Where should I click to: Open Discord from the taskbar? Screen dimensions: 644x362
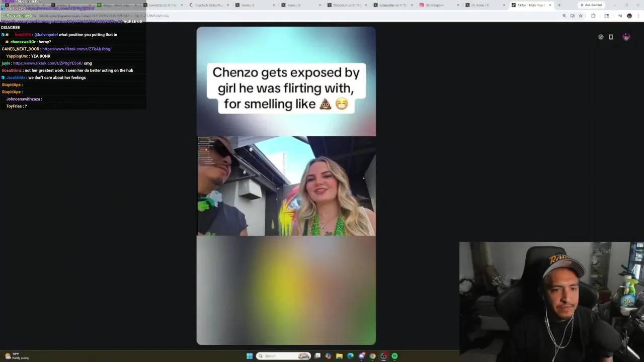point(362,356)
